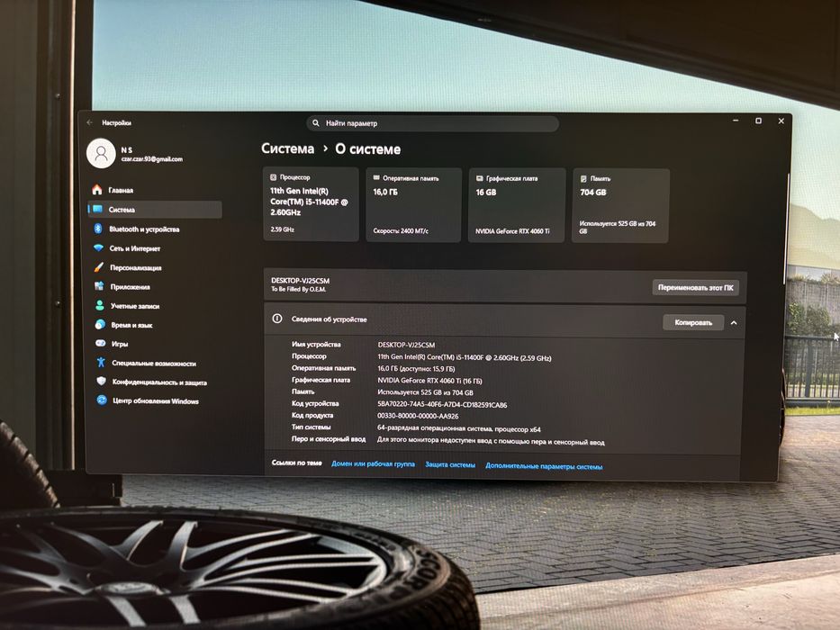Click the 704 GB storage value

[593, 193]
